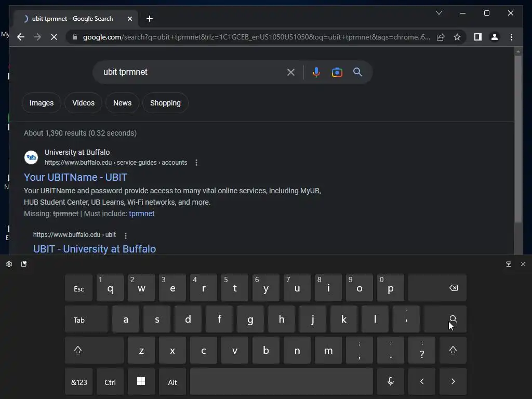
Task: Tap the p key
Action: 391,288
